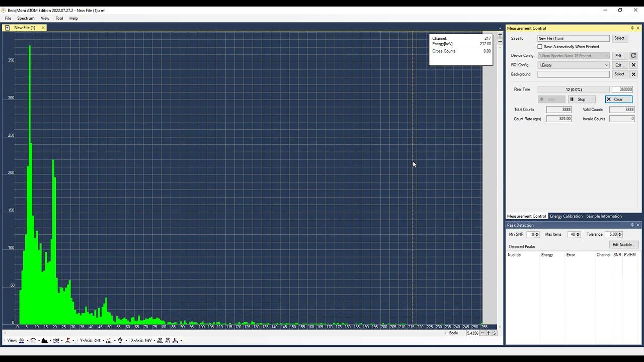Click the Real Time progress bar

[x=574, y=89]
